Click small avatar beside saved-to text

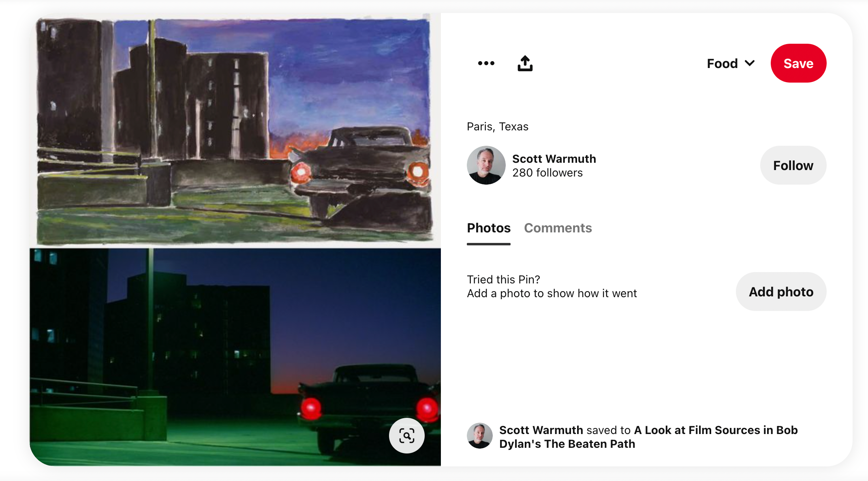click(x=480, y=436)
